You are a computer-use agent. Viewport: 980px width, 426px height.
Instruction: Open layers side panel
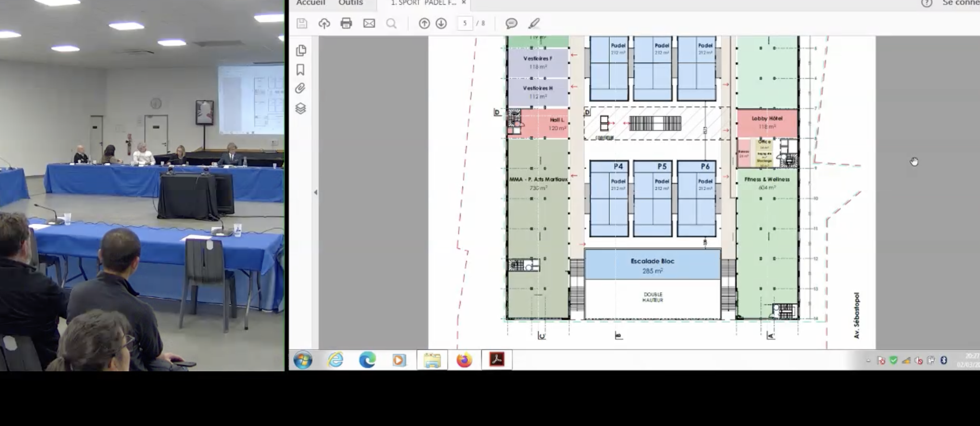click(x=301, y=109)
